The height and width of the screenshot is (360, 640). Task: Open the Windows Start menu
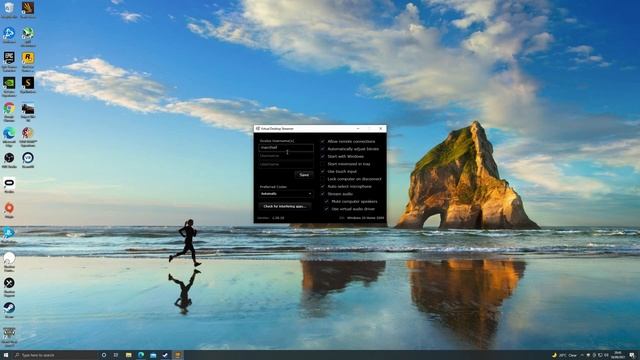pyautogui.click(x=6, y=355)
